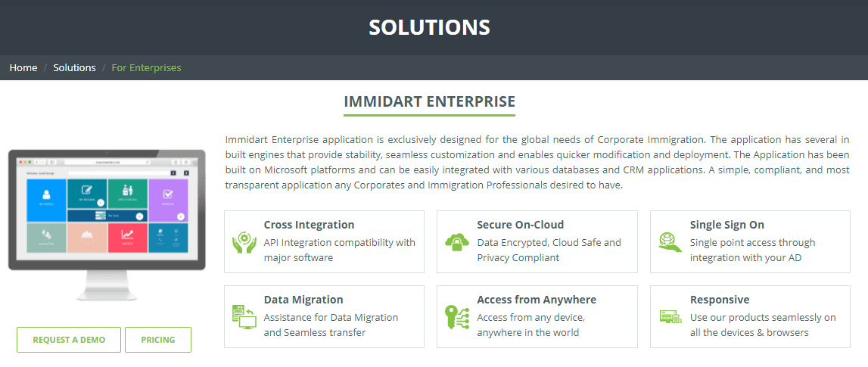Image resolution: width=868 pixels, height=367 pixels.
Task: Click the Data Migration transfer icon
Action: [x=244, y=316]
